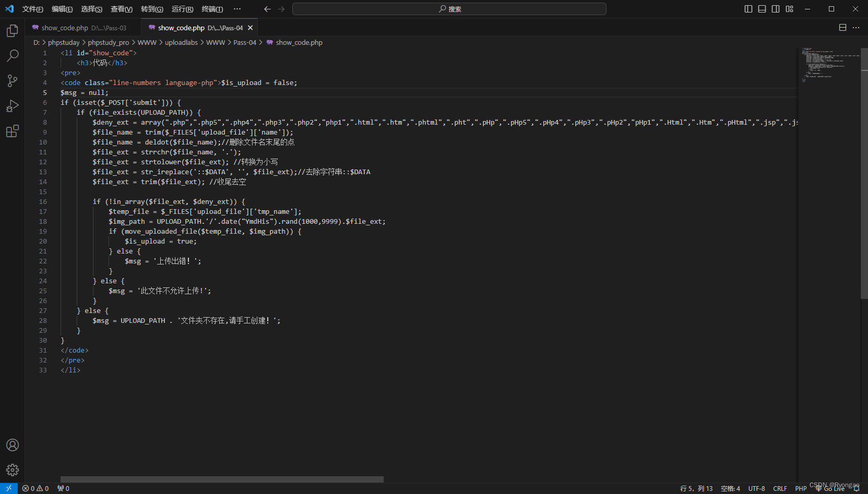The image size is (868, 494).
Task: Click the 行 5, 列 13 cursor position
Action: 696,488
